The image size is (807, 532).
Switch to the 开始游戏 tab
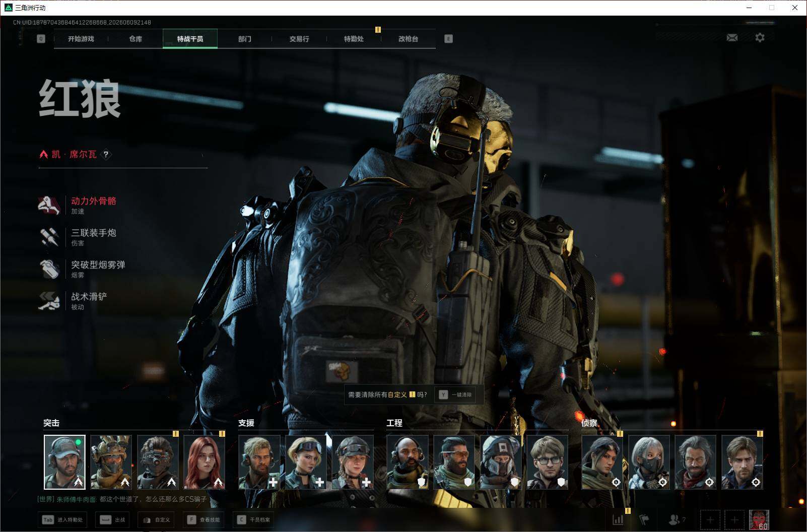(81, 39)
